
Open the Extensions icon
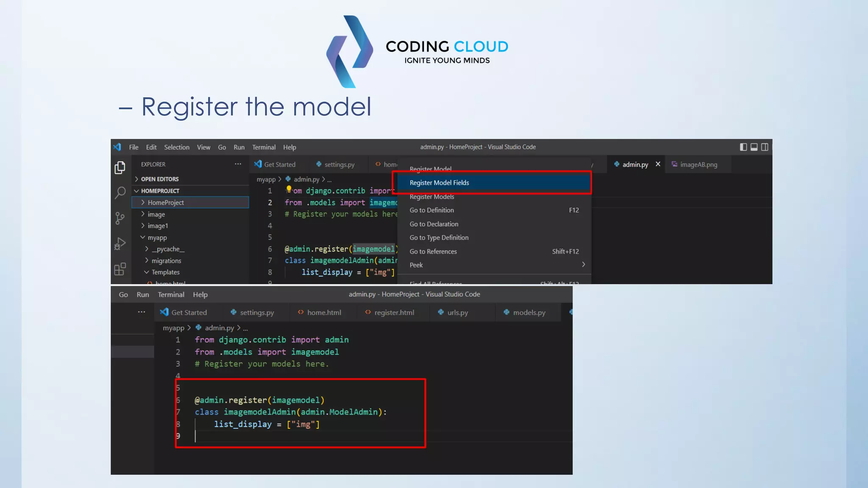click(x=120, y=269)
